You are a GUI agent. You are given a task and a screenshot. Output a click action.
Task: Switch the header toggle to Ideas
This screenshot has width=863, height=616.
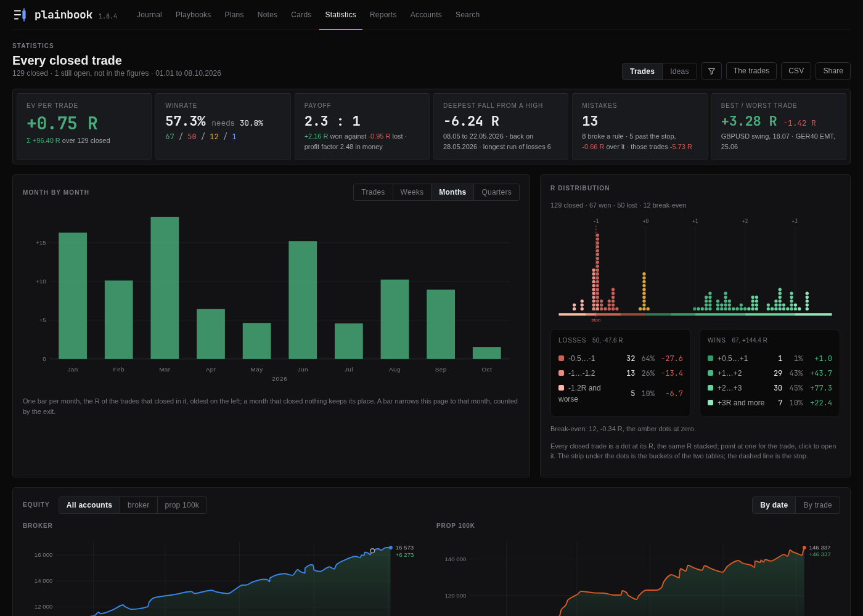click(x=679, y=71)
